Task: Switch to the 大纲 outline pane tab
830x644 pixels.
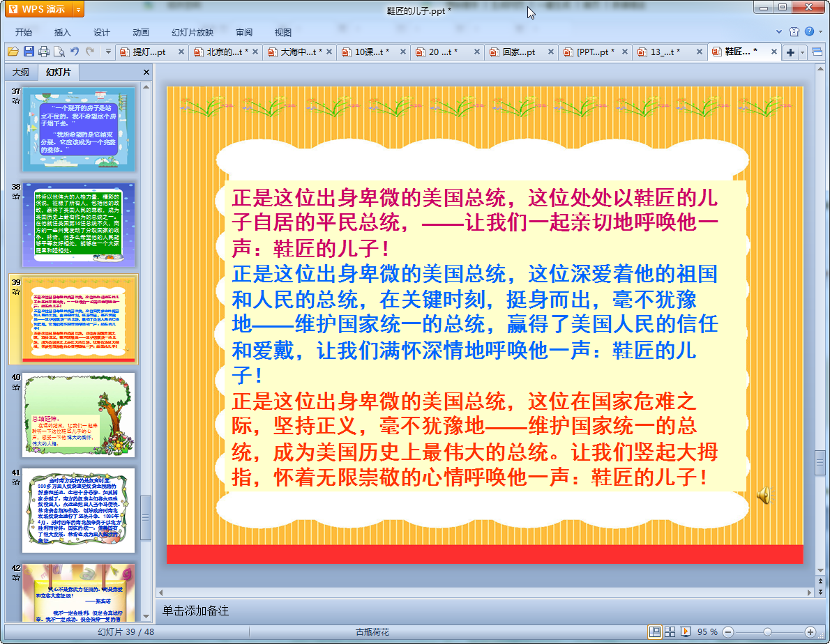Action: [21, 72]
